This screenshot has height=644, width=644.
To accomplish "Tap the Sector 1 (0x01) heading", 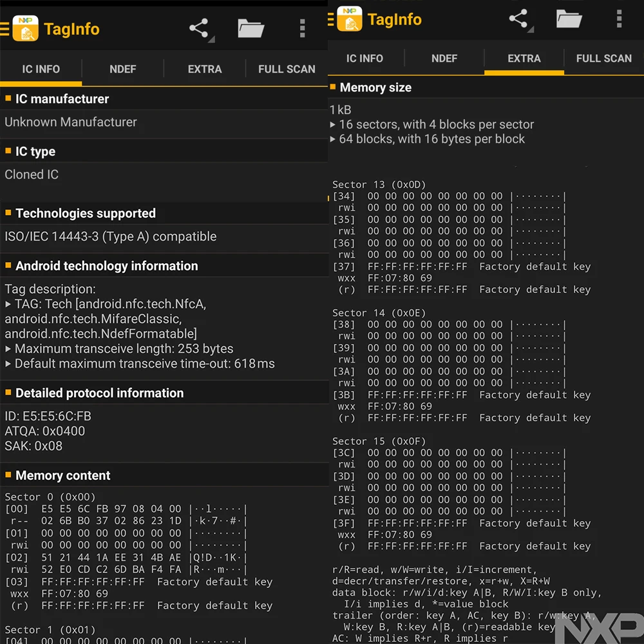I will (x=50, y=630).
